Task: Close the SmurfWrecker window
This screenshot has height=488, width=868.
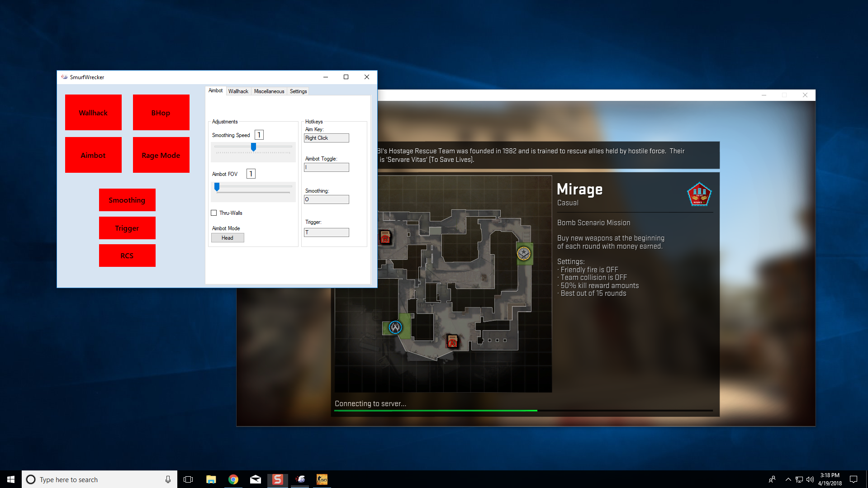Action: click(367, 77)
